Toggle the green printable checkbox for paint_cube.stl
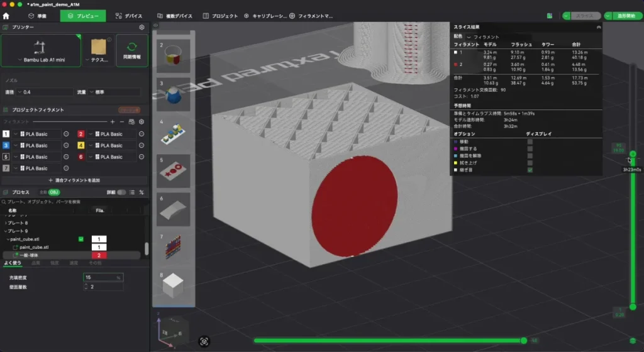The width and height of the screenshot is (644, 352). [x=81, y=239]
